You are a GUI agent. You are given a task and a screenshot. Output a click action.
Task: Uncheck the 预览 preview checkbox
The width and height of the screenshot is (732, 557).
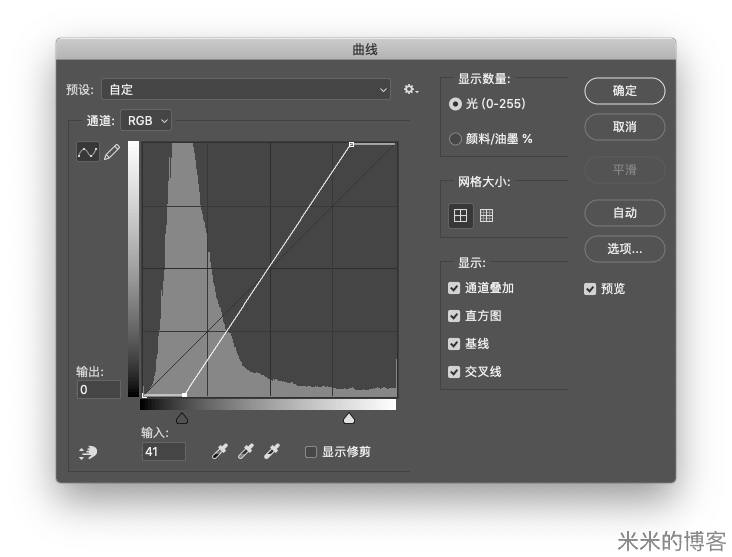tap(590, 289)
